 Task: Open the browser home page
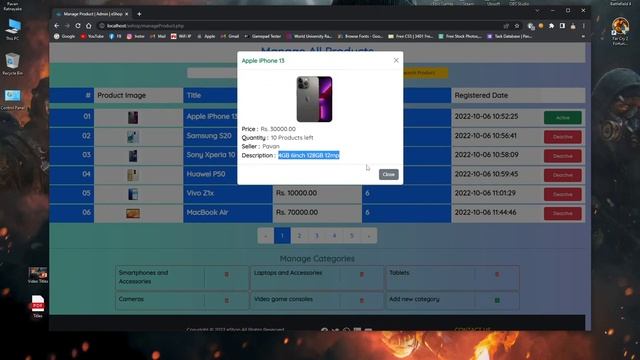tap(89, 26)
